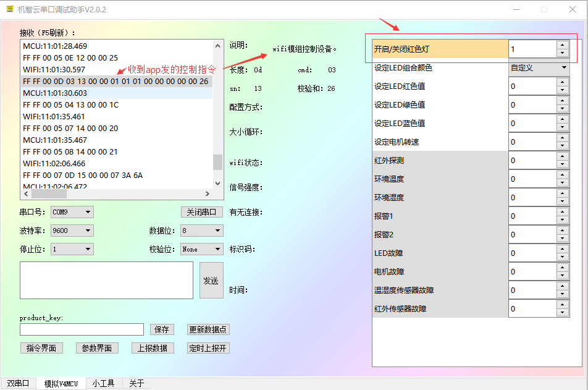The height and width of the screenshot is (390, 588).
Task: Click the 更新数据点 update datapoints button
Action: [208, 329]
